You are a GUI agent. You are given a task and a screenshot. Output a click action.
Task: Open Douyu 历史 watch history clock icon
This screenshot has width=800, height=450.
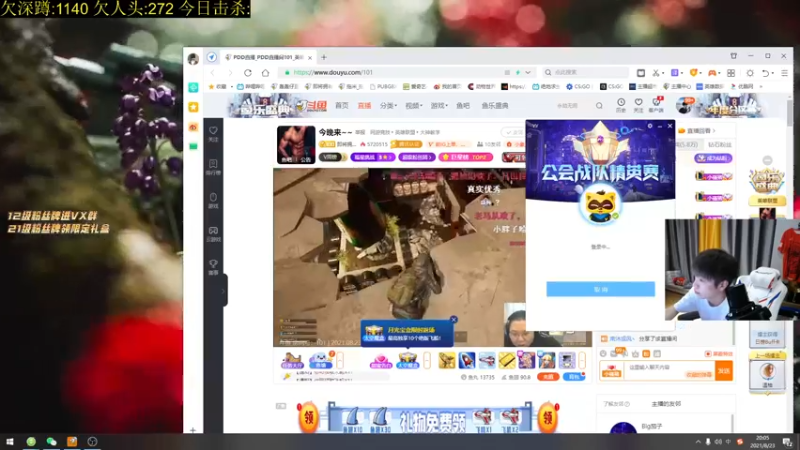(621, 105)
